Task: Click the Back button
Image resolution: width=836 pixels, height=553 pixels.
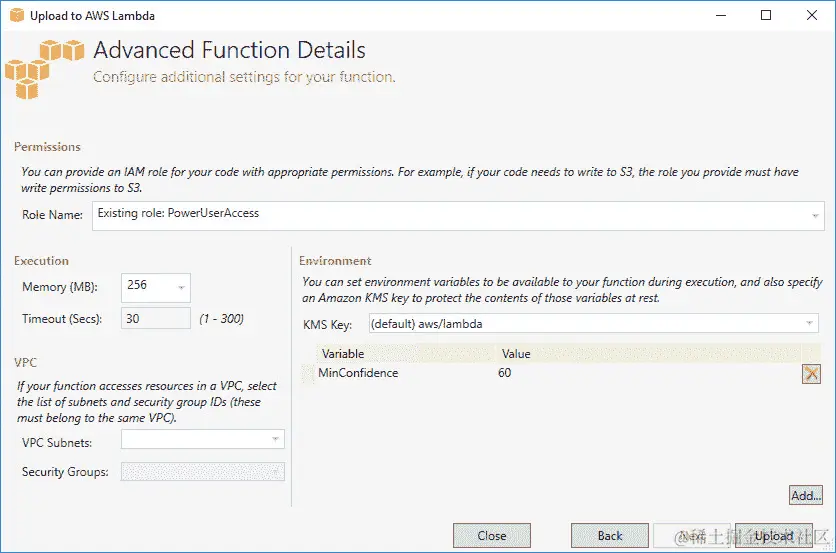Action: click(610, 535)
